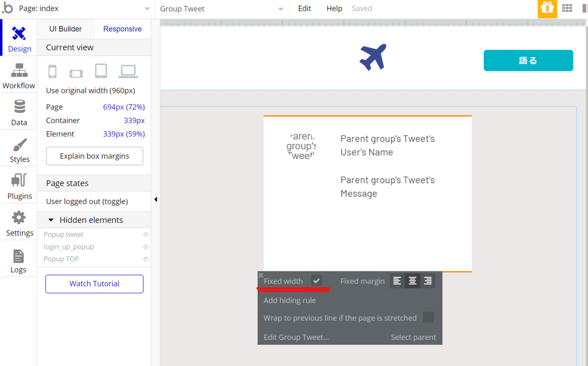Open the Logs document icon
Screen dimensions: 588x366
point(19,260)
